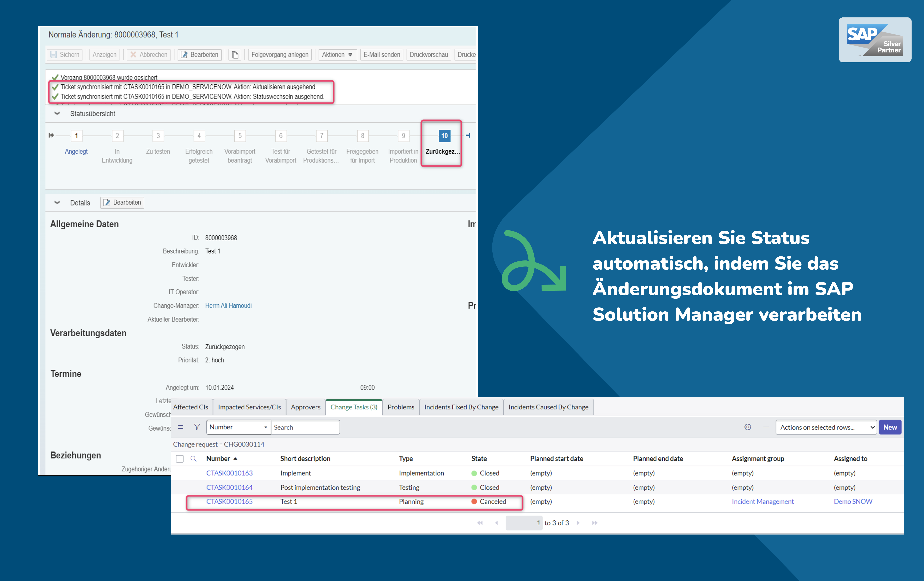The width and height of the screenshot is (924, 581).
Task: Open Actions on selected rows dropdown
Action: pyautogui.click(x=826, y=427)
